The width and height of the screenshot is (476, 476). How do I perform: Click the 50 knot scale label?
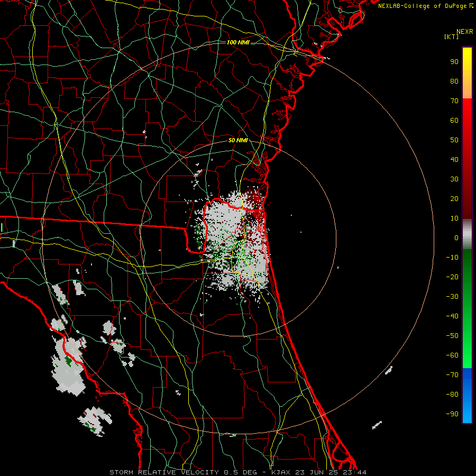click(x=454, y=140)
